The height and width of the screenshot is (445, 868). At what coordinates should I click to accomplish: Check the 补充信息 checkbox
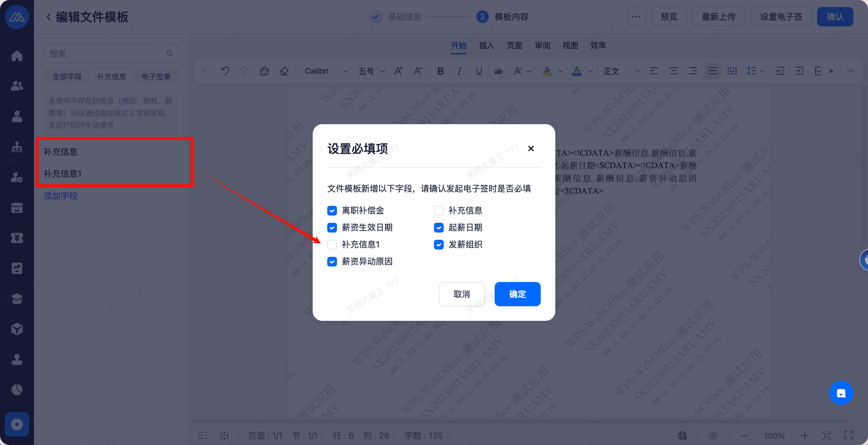(x=439, y=211)
